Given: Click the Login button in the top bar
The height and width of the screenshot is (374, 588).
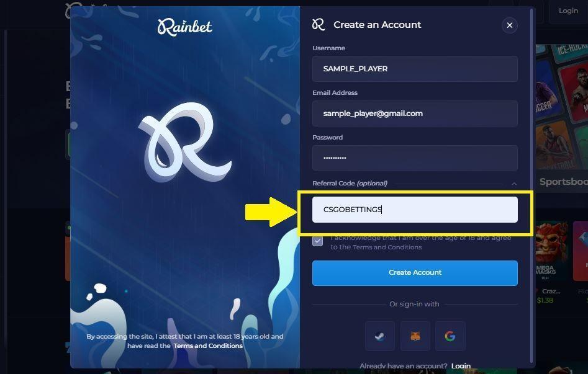Looking at the screenshot, I should [x=568, y=11].
